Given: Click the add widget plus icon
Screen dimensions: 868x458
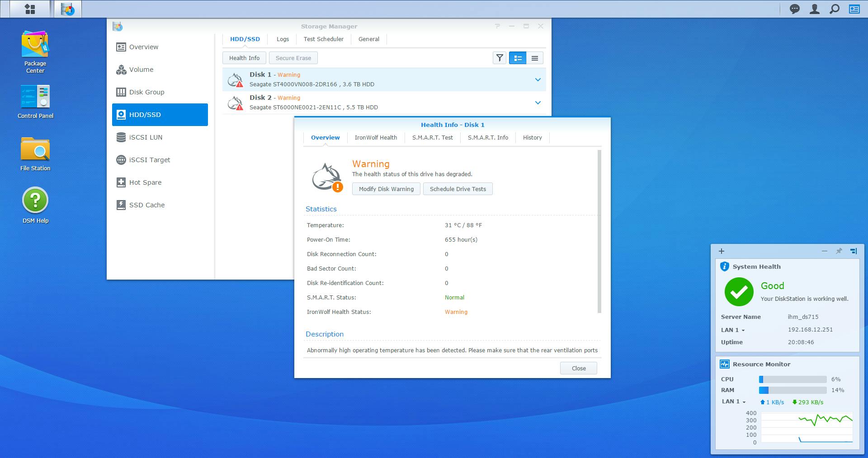Looking at the screenshot, I should click(722, 251).
